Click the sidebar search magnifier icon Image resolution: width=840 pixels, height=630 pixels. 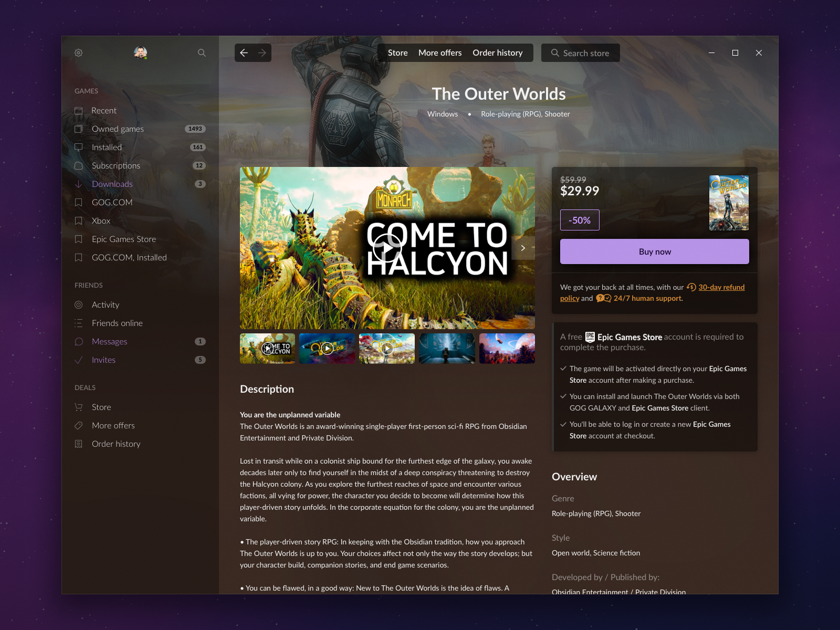click(202, 52)
